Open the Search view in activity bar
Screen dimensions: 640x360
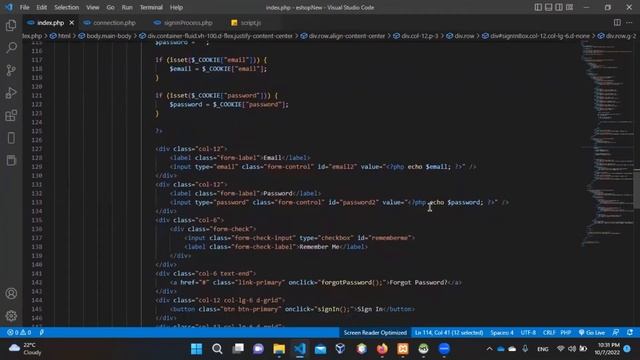(11, 48)
